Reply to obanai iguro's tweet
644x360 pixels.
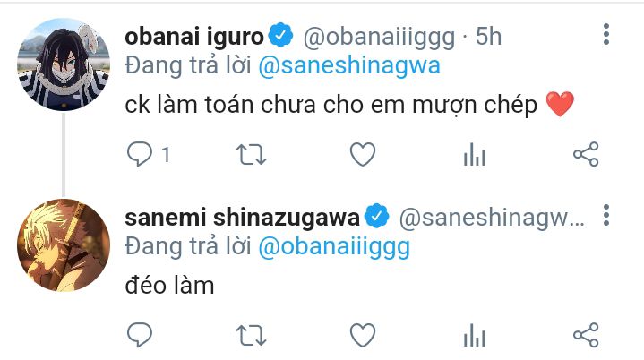pos(141,155)
